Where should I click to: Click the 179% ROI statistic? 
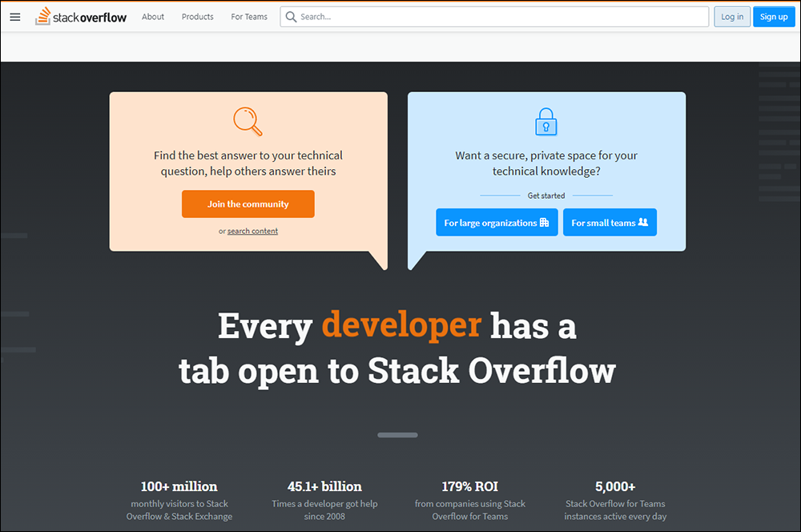pos(470,486)
